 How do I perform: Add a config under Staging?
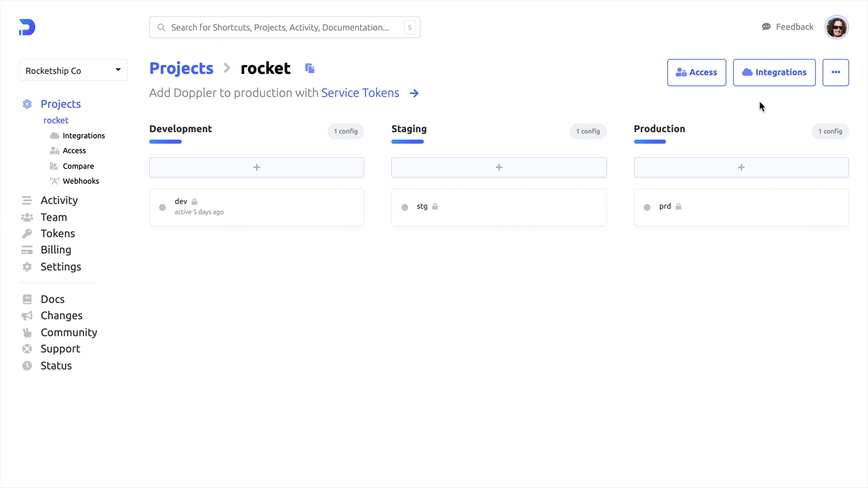pos(499,167)
